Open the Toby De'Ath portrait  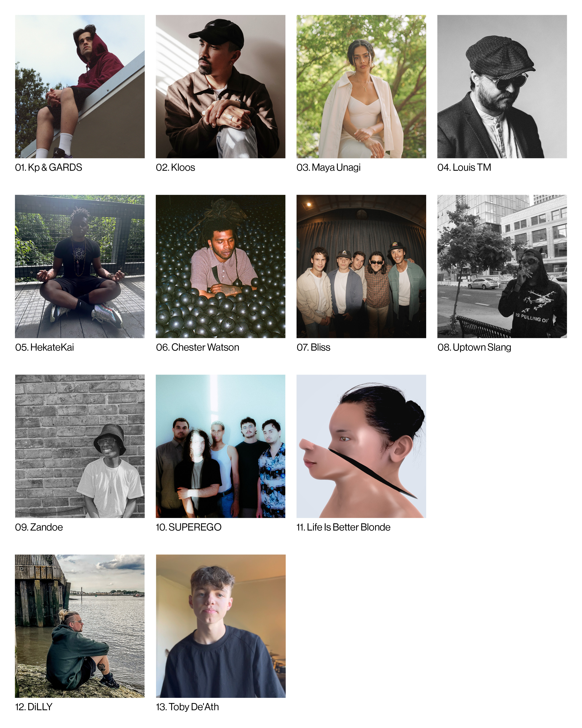point(220,626)
